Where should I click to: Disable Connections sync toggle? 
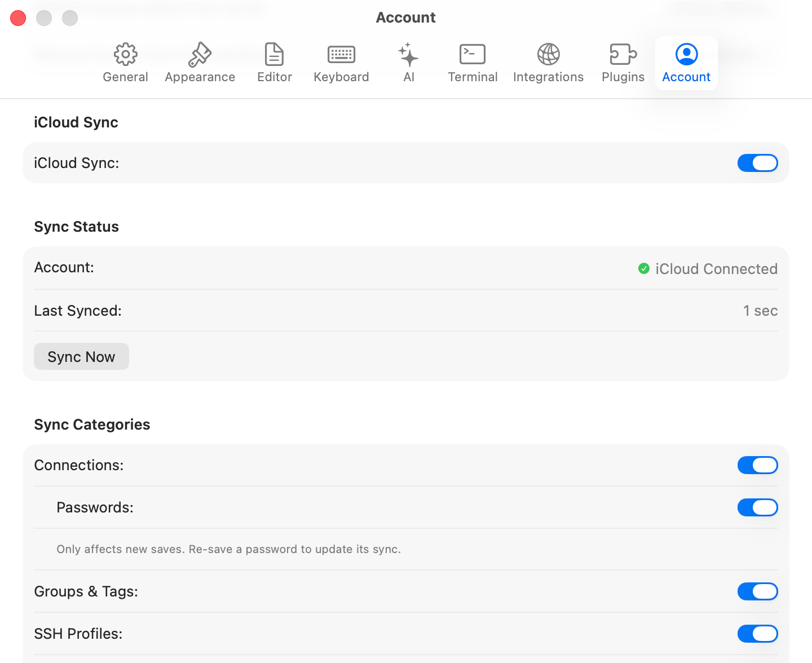(757, 465)
